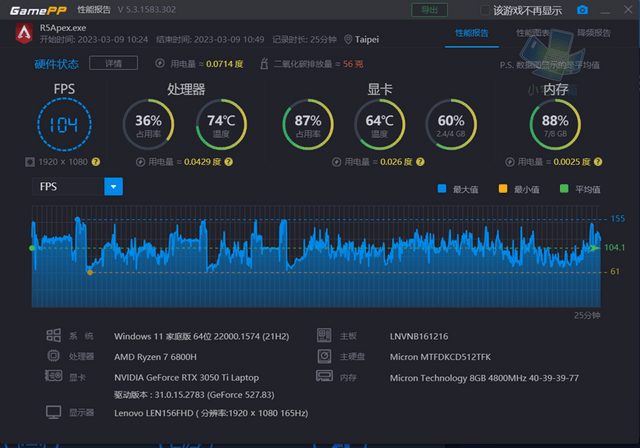Click the 88% memory usage gauge

point(555,124)
